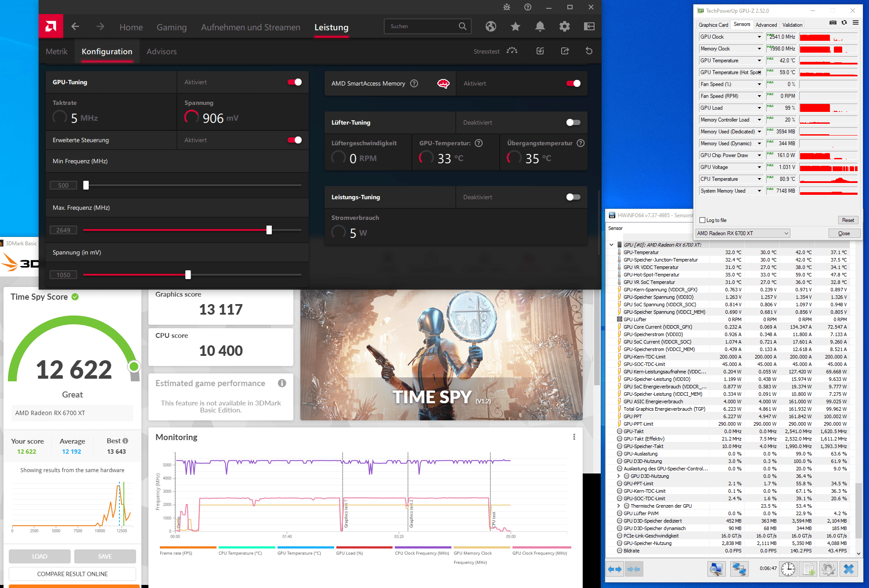The height and width of the screenshot is (588, 869).
Task: Open HWiNFO network monitors button
Action: [x=739, y=569]
